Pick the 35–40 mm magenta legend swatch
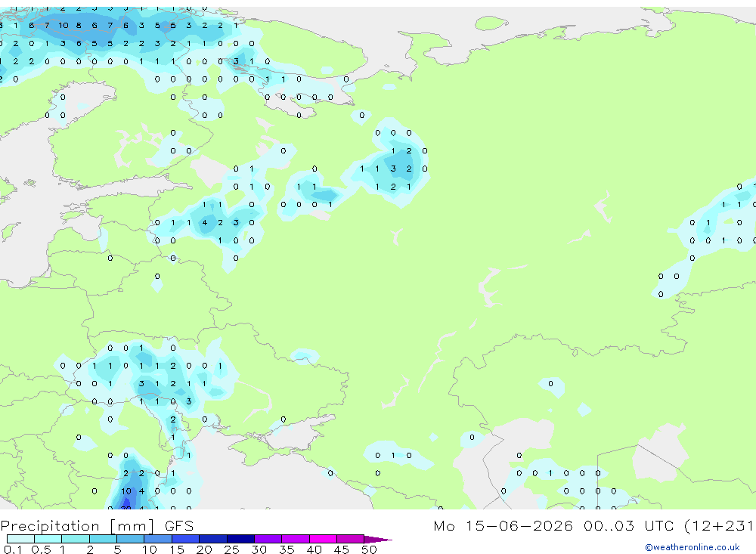This screenshot has width=756, height=554. (296, 539)
